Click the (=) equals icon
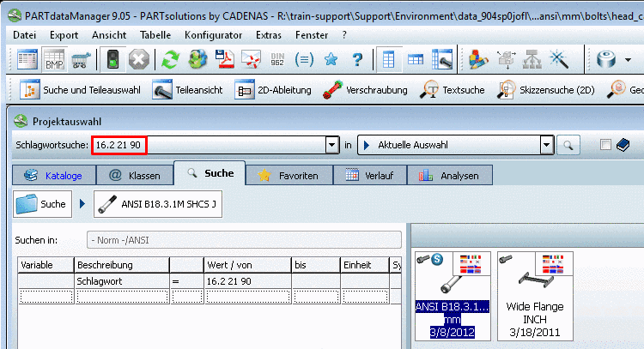 click(304, 60)
